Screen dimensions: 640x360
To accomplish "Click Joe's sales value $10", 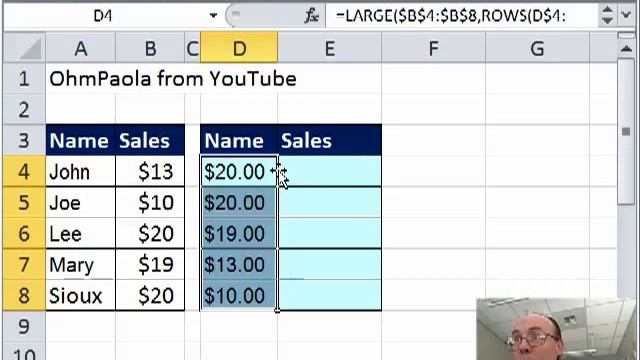I will (150, 202).
